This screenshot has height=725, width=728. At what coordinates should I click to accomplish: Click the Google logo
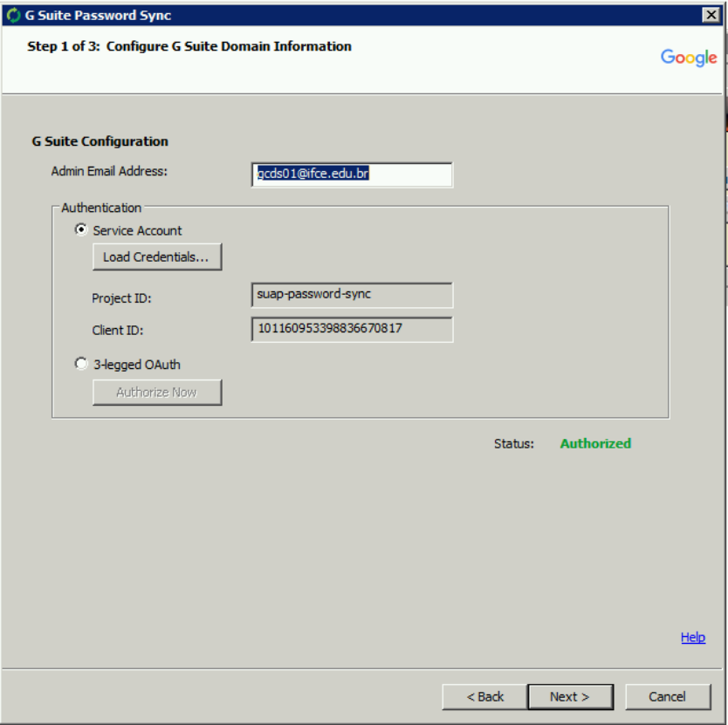(x=689, y=58)
